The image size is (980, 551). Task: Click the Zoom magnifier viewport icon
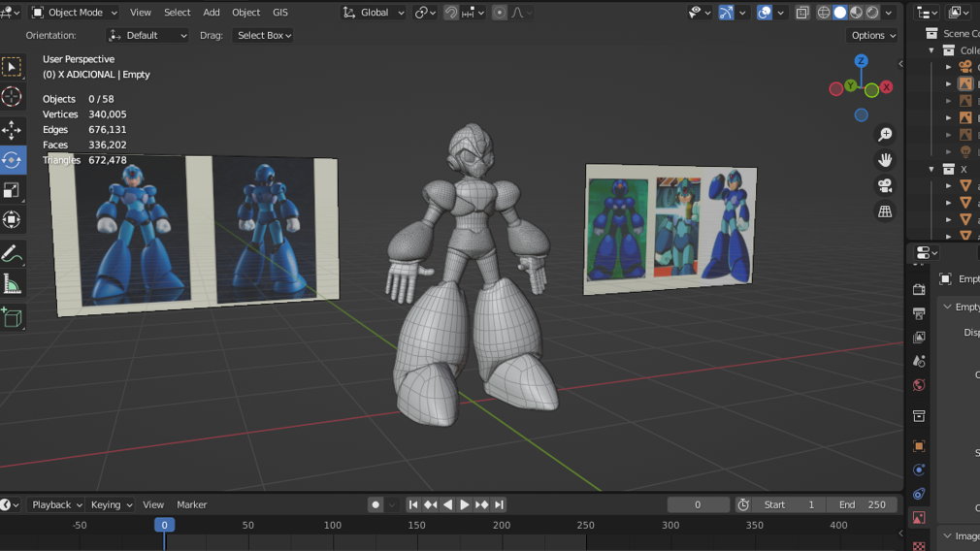click(x=885, y=135)
